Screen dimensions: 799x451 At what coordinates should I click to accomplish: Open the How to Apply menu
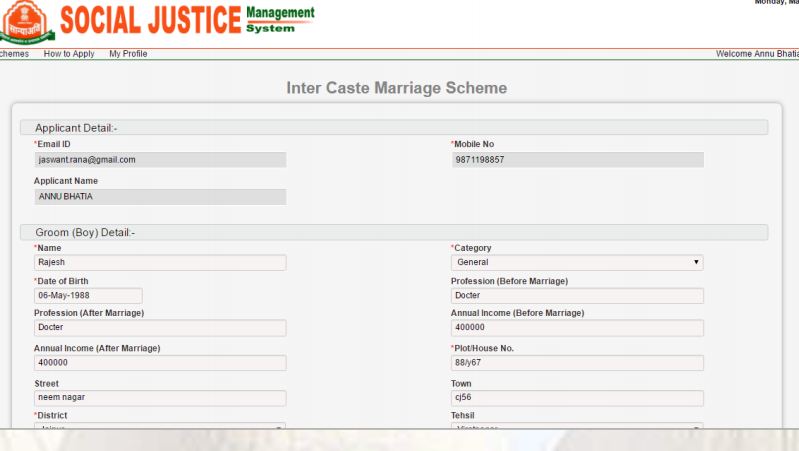tap(70, 54)
